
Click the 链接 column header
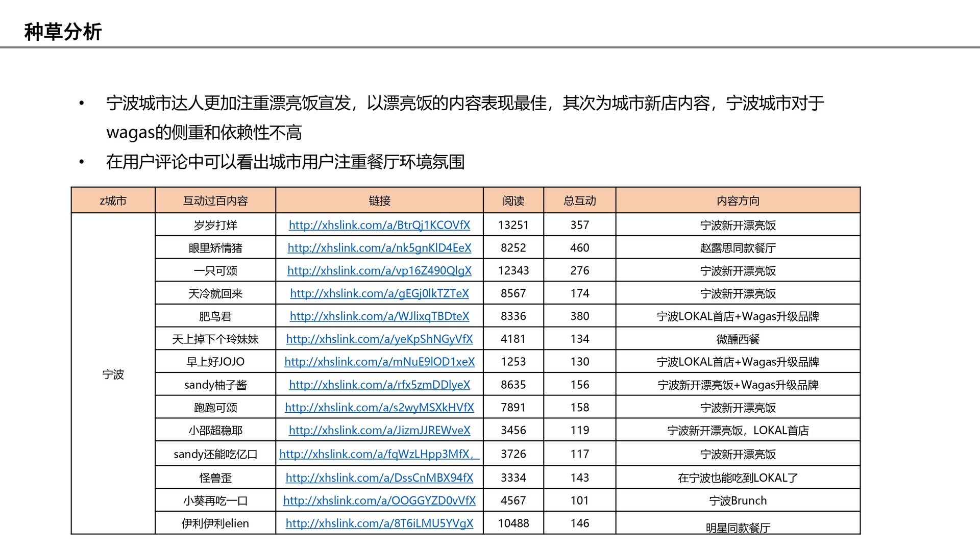(379, 201)
